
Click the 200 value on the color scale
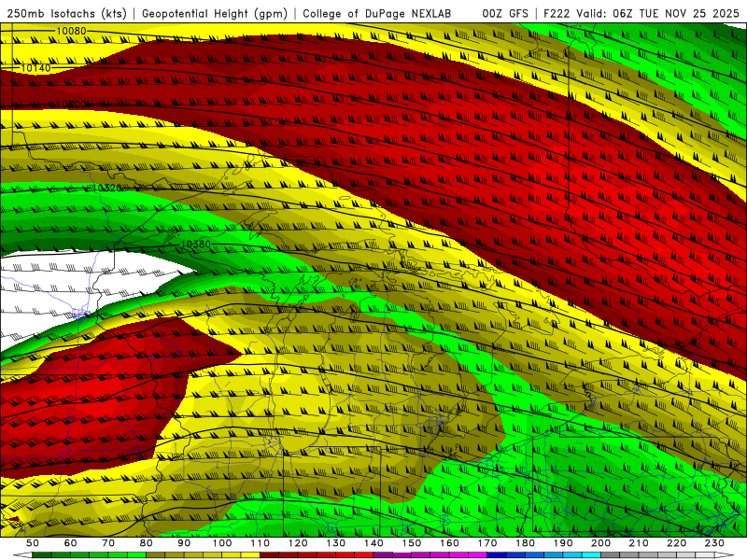[x=600, y=543]
